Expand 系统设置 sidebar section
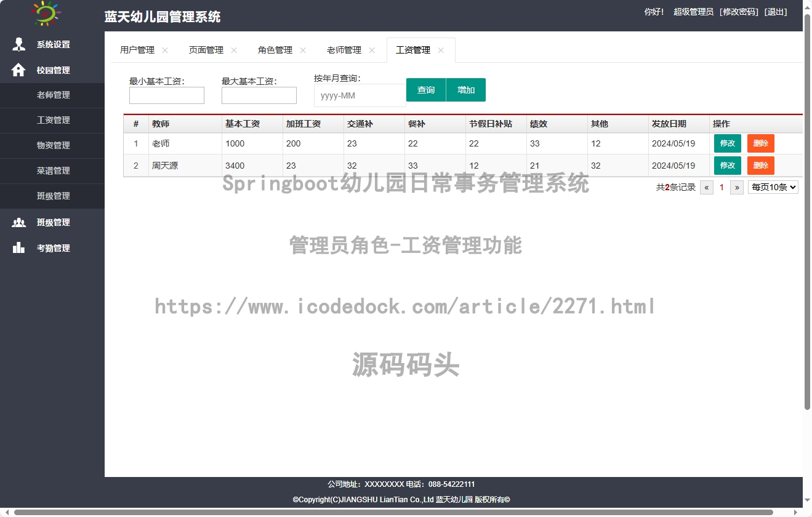The image size is (812, 517). click(52, 44)
